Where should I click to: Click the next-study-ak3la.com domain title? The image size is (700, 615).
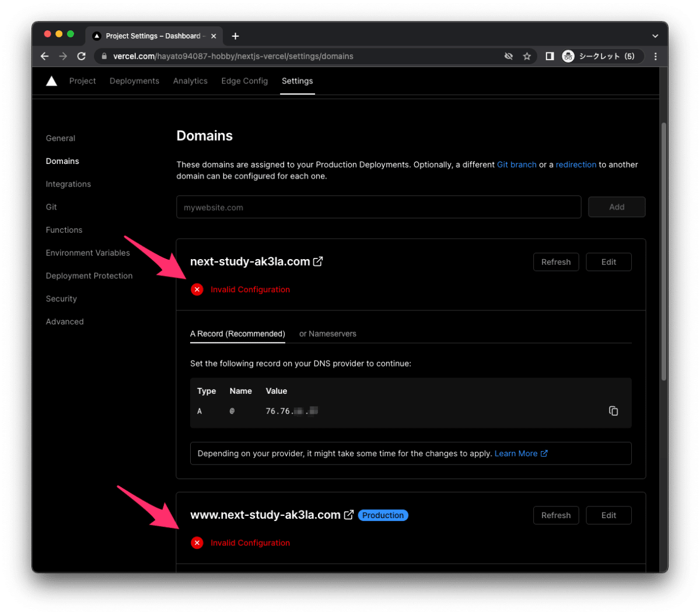[x=250, y=261]
